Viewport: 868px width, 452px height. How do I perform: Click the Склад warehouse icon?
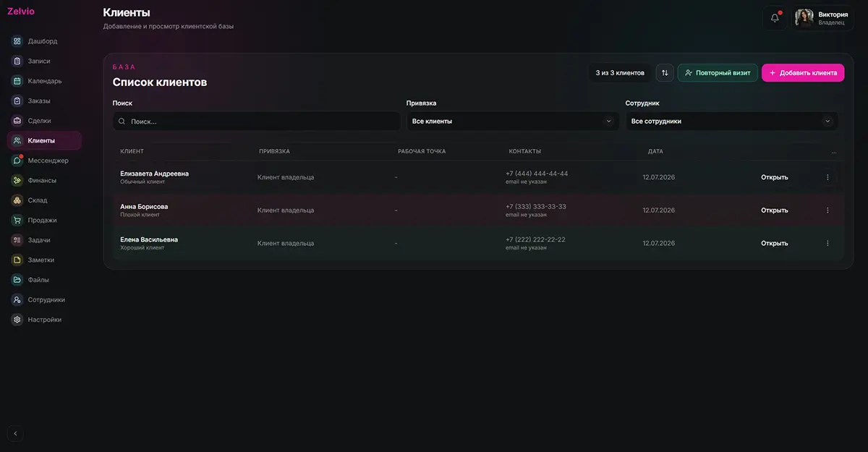click(x=17, y=200)
